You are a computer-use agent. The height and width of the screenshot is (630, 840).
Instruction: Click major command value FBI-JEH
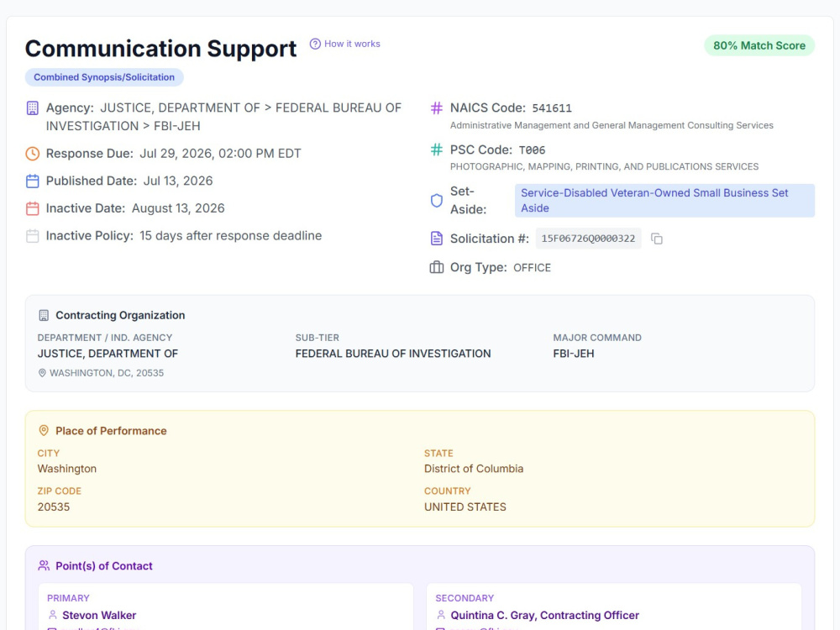tap(573, 354)
